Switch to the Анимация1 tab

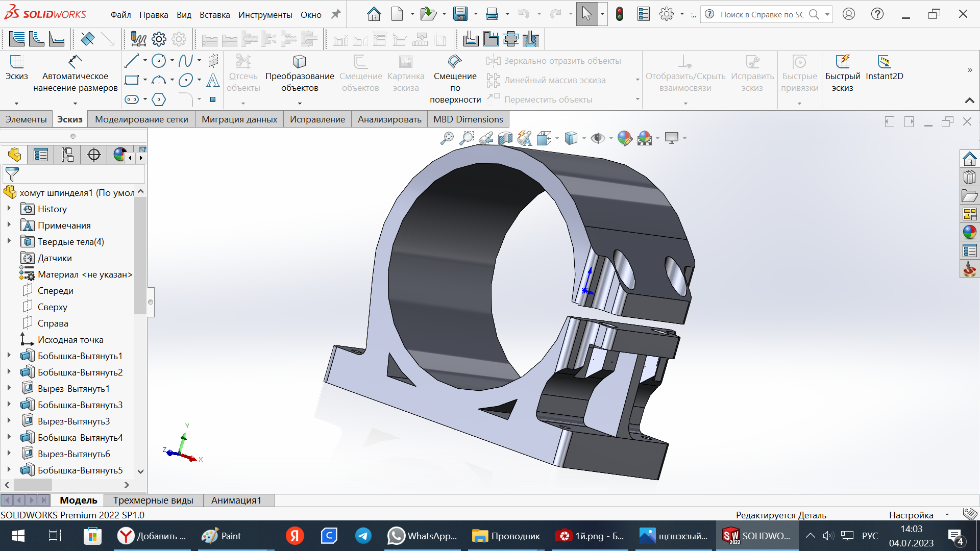click(237, 500)
